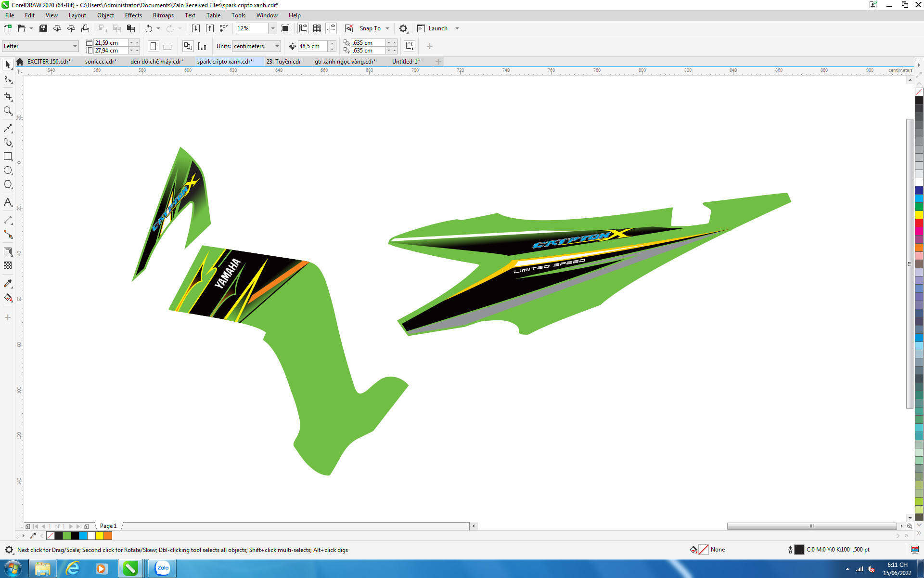Image resolution: width=924 pixels, height=578 pixels.
Task: Choose the Ellipse tool
Action: pos(8,171)
